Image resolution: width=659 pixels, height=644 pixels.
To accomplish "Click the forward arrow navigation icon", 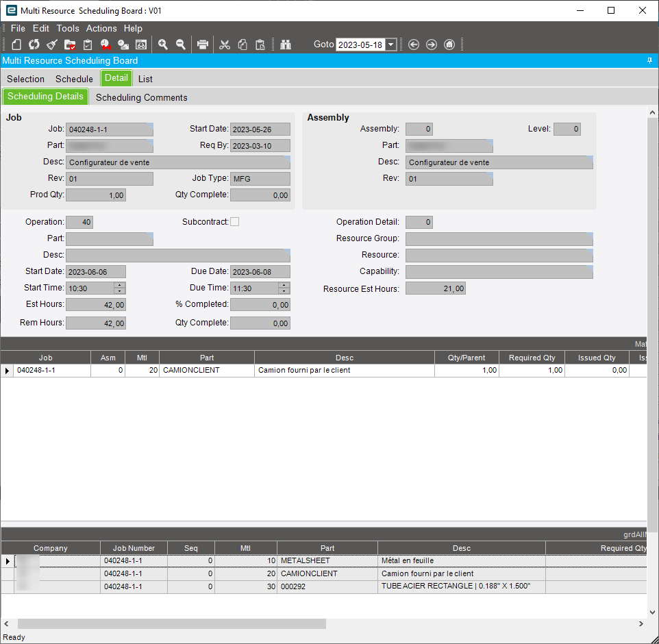I will (x=432, y=45).
